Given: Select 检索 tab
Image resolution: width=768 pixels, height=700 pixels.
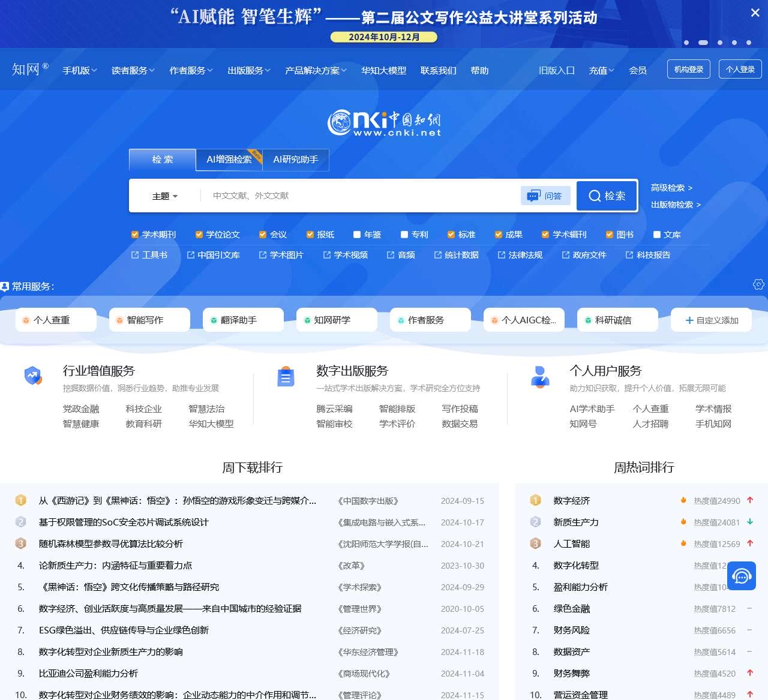Looking at the screenshot, I should [163, 160].
